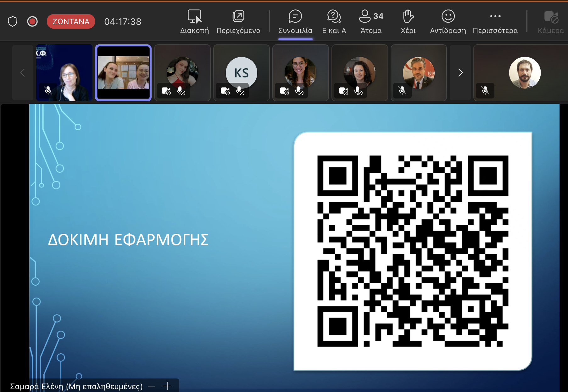Select the avatar of the man in suit and red tie
Screen dimensions: 568x392
pos(419,73)
